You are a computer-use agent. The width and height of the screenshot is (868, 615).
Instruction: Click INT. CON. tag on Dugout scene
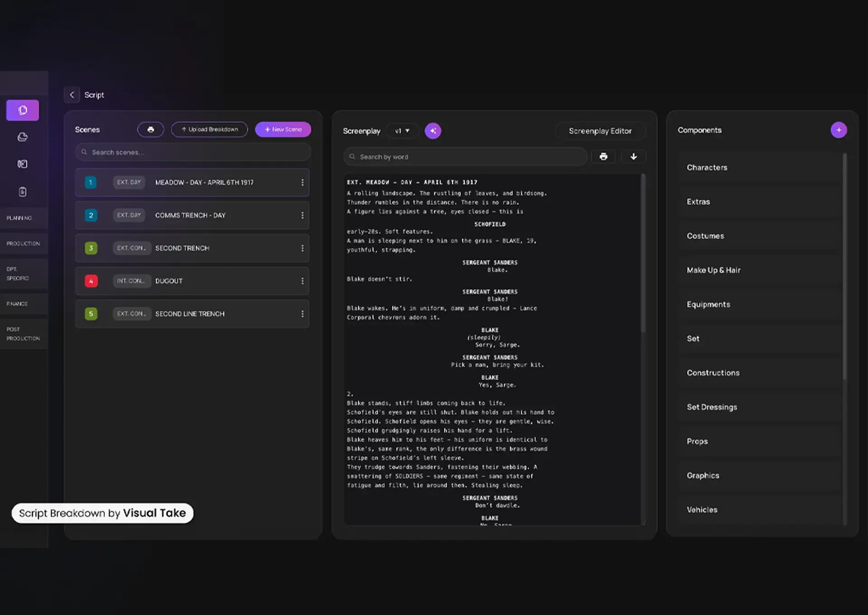tap(131, 281)
